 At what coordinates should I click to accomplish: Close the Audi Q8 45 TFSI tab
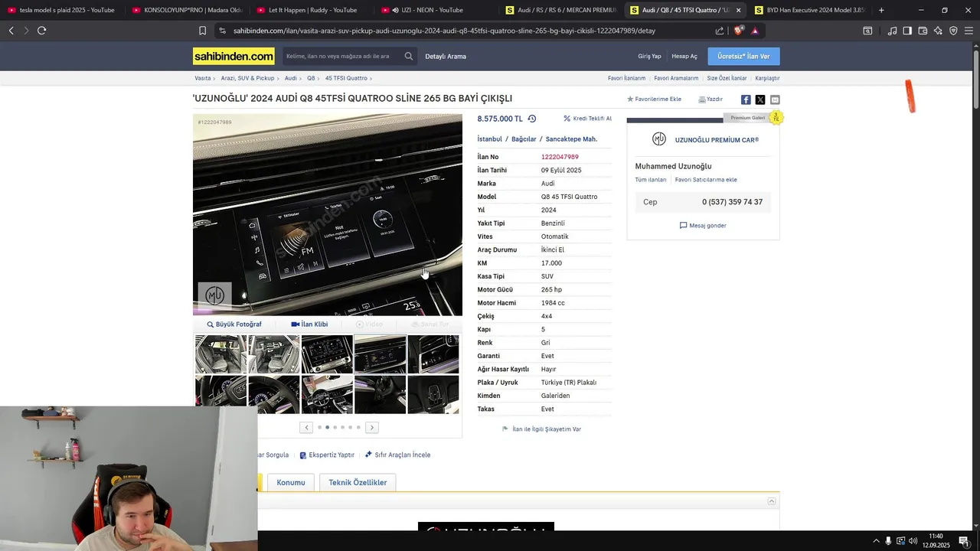(739, 10)
